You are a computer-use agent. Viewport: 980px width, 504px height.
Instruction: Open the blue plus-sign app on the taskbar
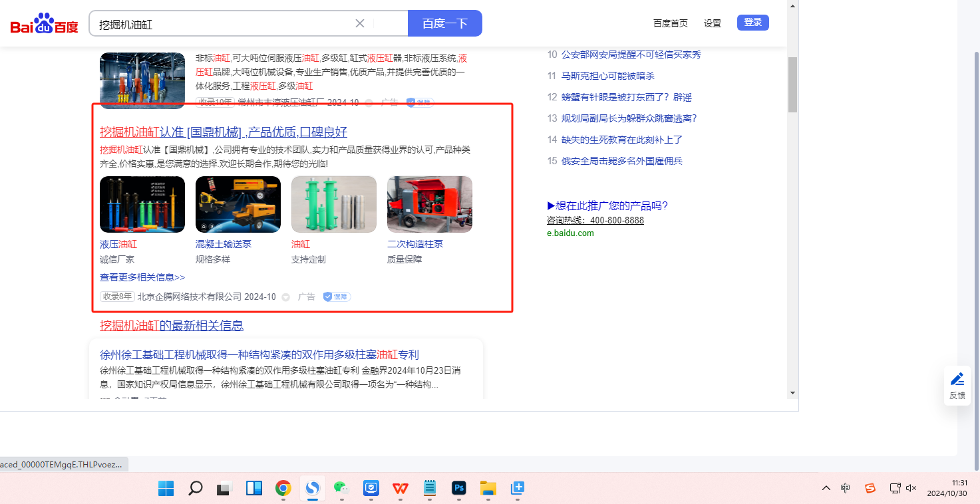click(518, 489)
